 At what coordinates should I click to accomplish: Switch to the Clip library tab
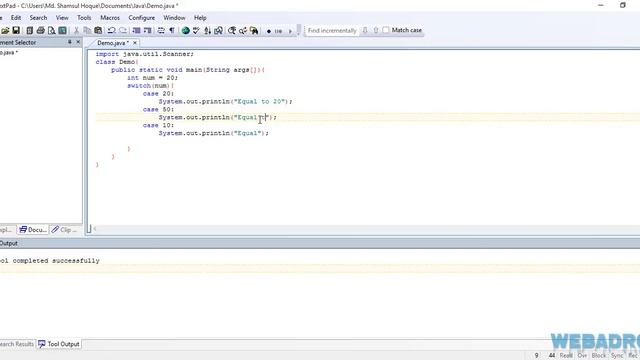click(x=64, y=230)
